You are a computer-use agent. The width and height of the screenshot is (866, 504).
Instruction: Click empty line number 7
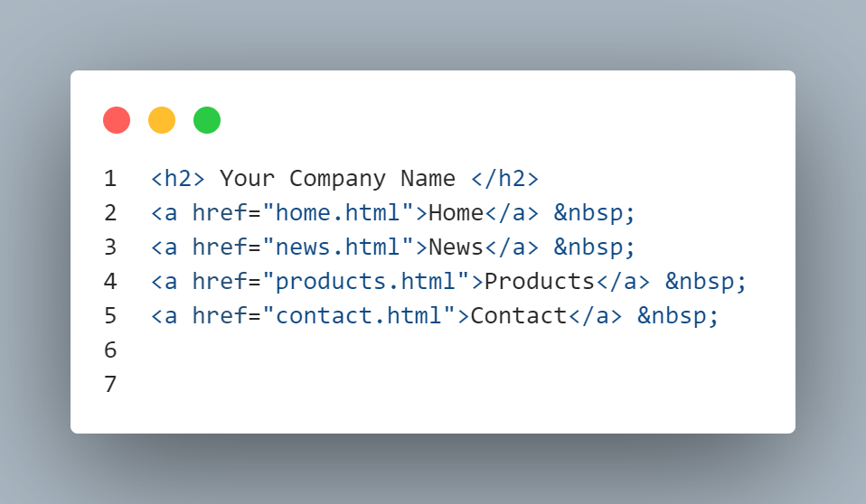(x=110, y=384)
